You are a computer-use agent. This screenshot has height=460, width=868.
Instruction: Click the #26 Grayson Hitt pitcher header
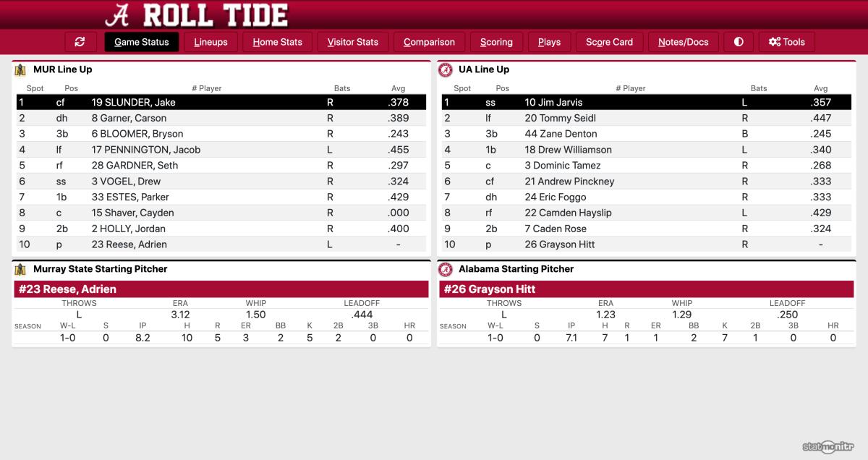652,289
